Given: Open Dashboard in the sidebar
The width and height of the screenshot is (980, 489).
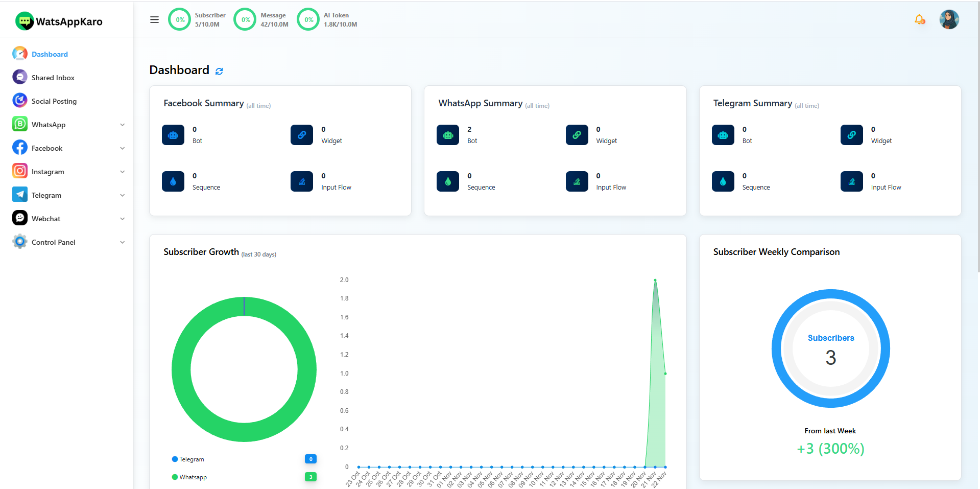Looking at the screenshot, I should click(x=50, y=54).
